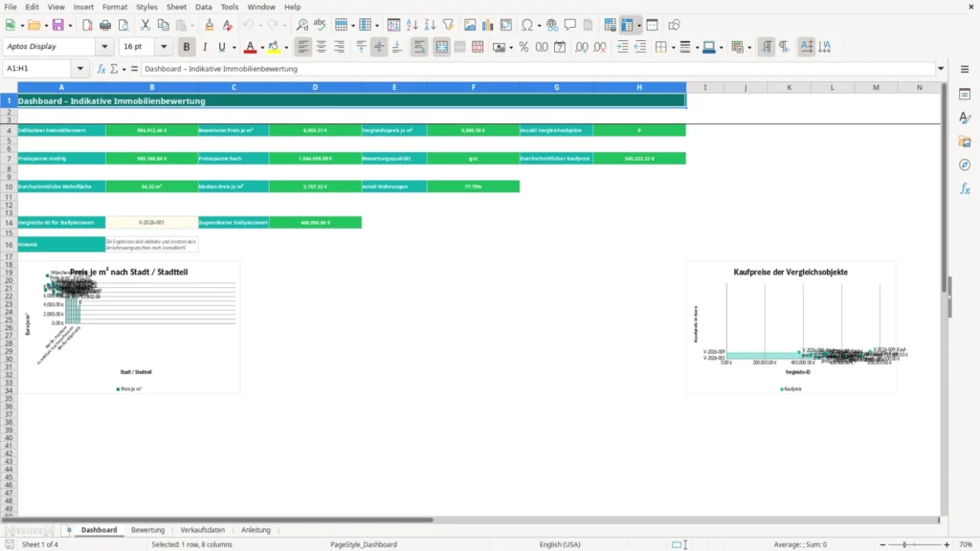Insert a hyperlink
Screen dimensions: 980x551
552,25
